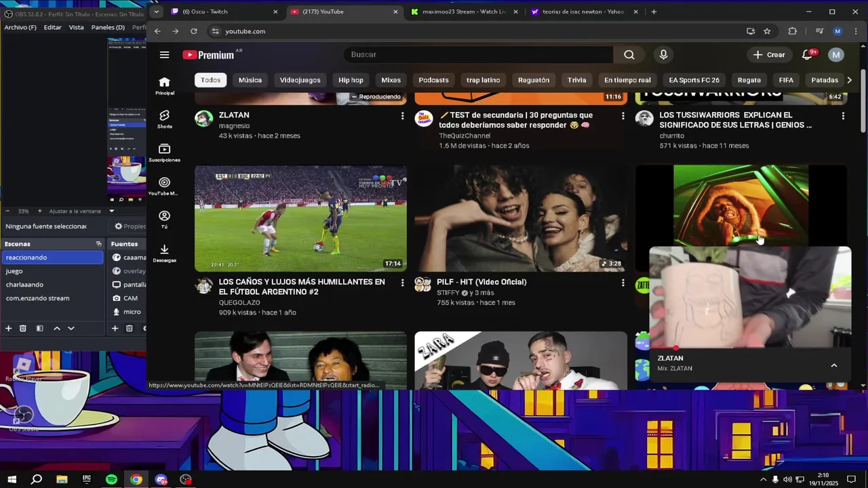868x488 pixels.
Task: Open Suscripciones in the sidebar
Action: [164, 153]
